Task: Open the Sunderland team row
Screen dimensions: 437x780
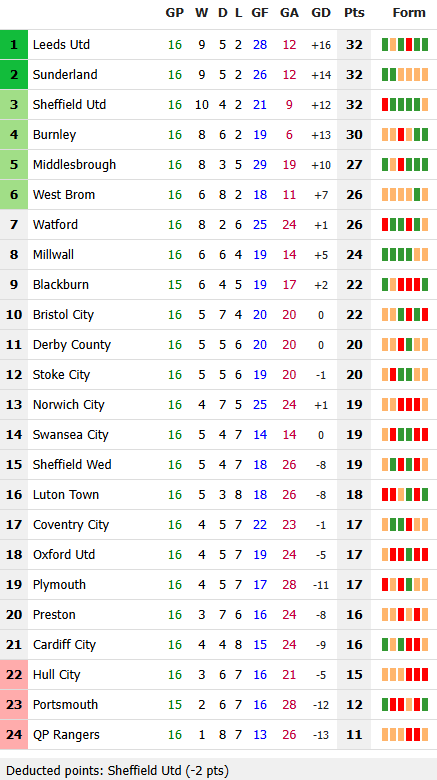Action: pyautogui.click(x=218, y=75)
